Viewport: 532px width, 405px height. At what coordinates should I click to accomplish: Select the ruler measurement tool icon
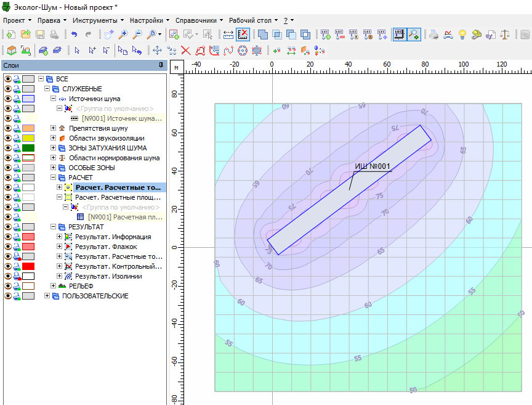(228, 35)
